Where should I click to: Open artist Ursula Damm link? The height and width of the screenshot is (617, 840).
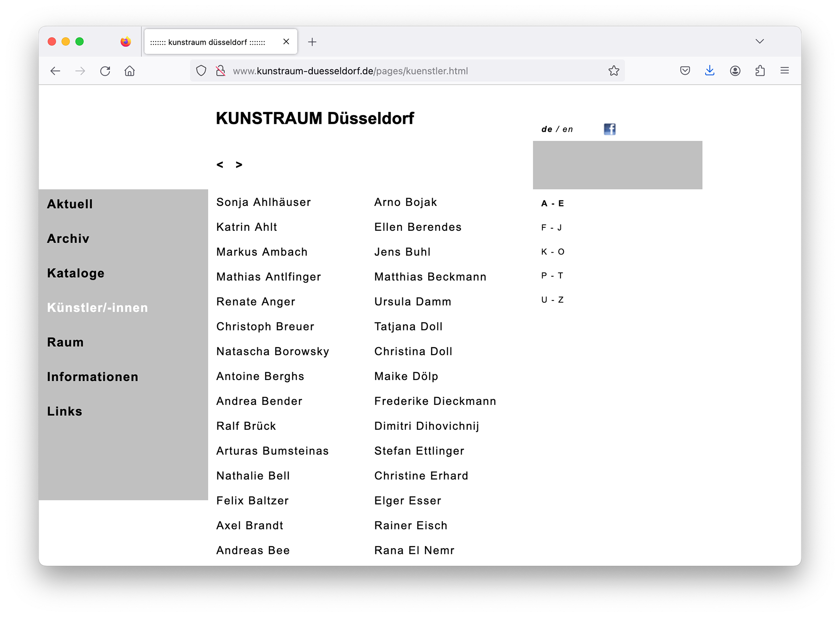click(x=412, y=302)
